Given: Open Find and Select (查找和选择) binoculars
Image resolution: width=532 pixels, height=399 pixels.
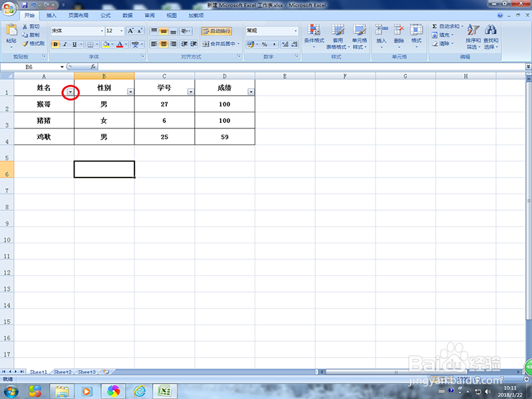Looking at the screenshot, I should tap(491, 37).
